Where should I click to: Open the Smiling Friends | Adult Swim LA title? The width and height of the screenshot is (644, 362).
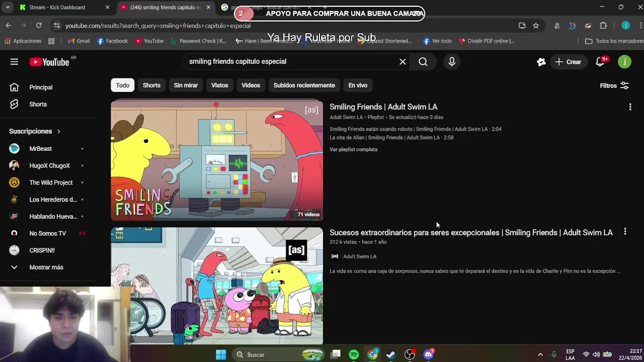tap(383, 107)
